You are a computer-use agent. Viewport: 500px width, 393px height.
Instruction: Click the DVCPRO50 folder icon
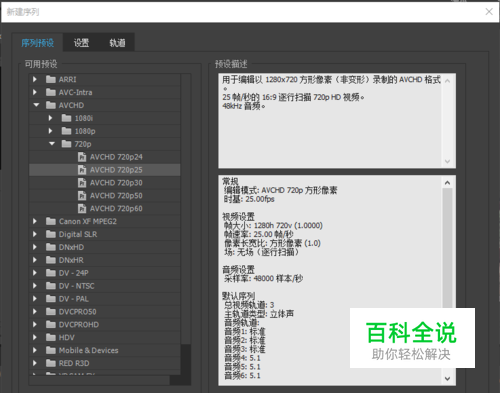51,312
